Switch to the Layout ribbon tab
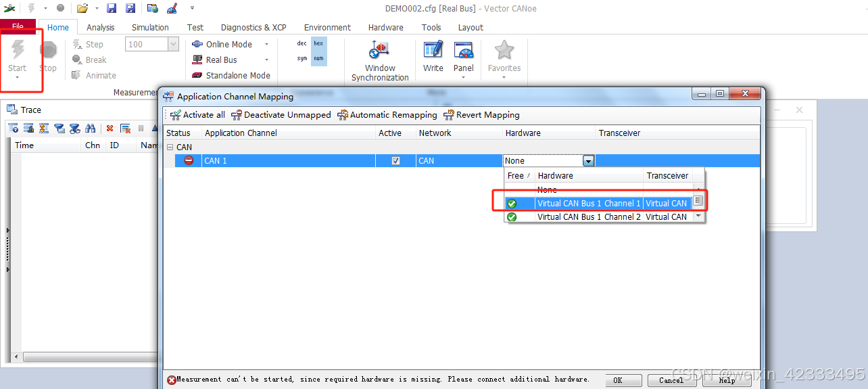 point(471,28)
